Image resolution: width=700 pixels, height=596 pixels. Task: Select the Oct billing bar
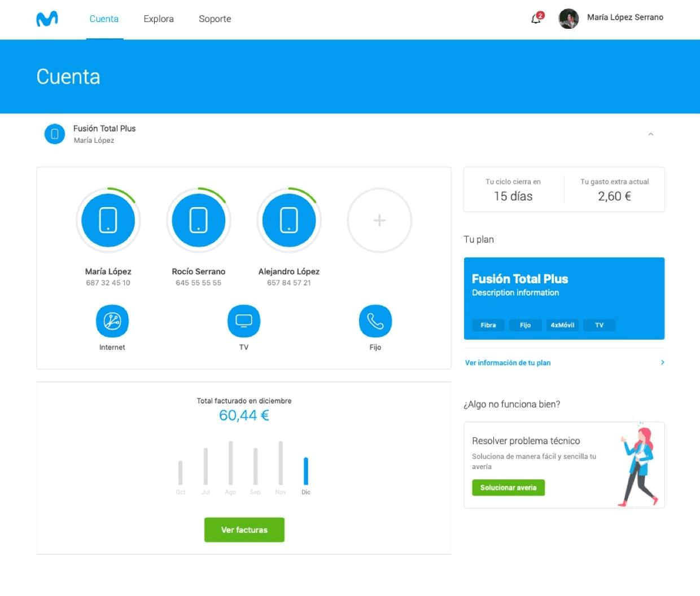[x=181, y=473]
